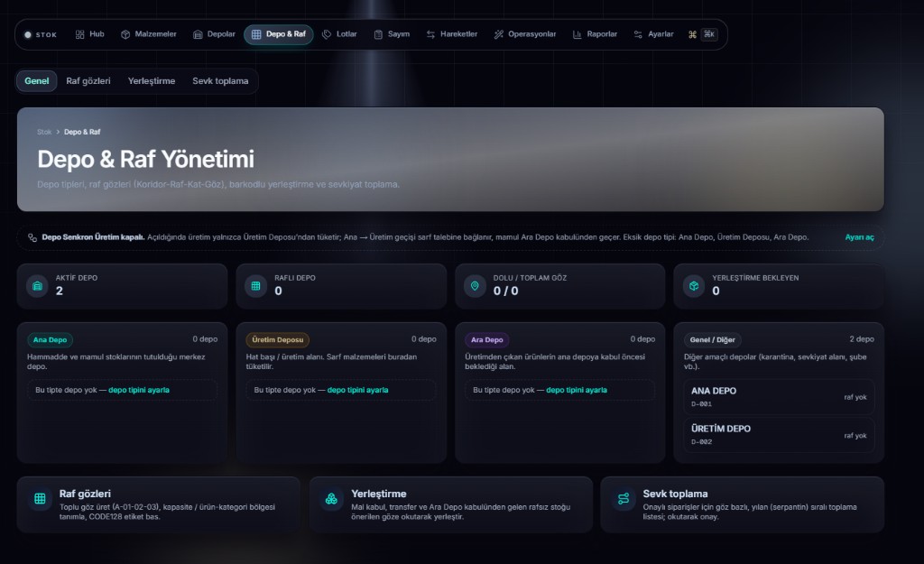The image size is (924, 564).
Task: Click the Raporlar chart icon
Action: [x=577, y=34]
